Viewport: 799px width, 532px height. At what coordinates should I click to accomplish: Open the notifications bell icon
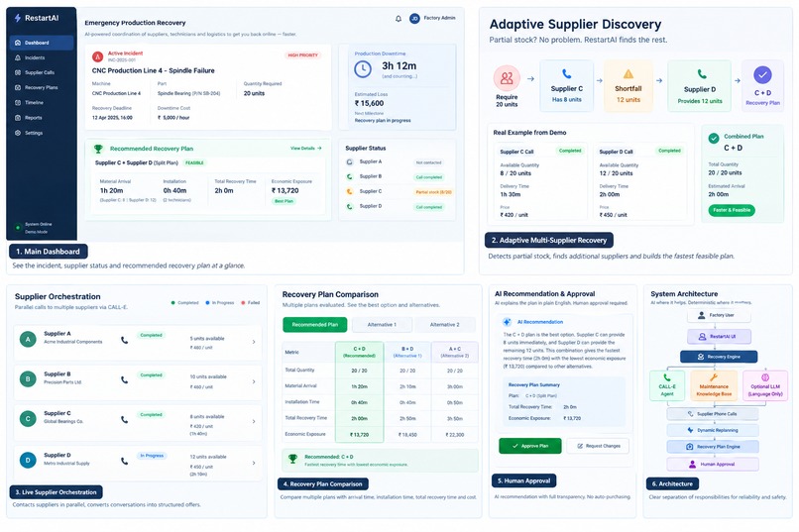399,18
